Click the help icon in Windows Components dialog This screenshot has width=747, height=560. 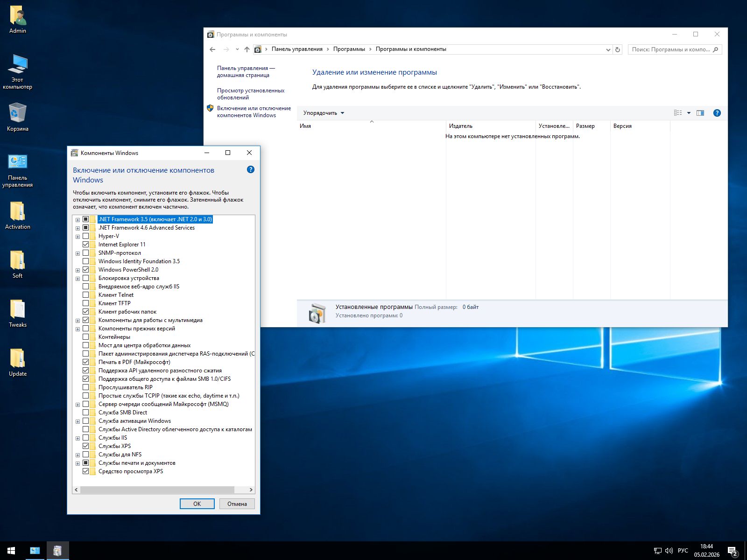251,169
